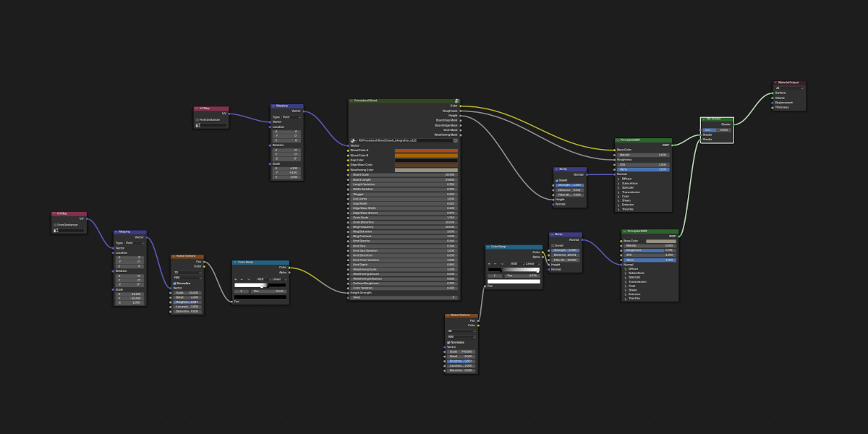
Task: Open Type dropdown on Mapping with Scale X 4.100
Action: click(x=292, y=116)
